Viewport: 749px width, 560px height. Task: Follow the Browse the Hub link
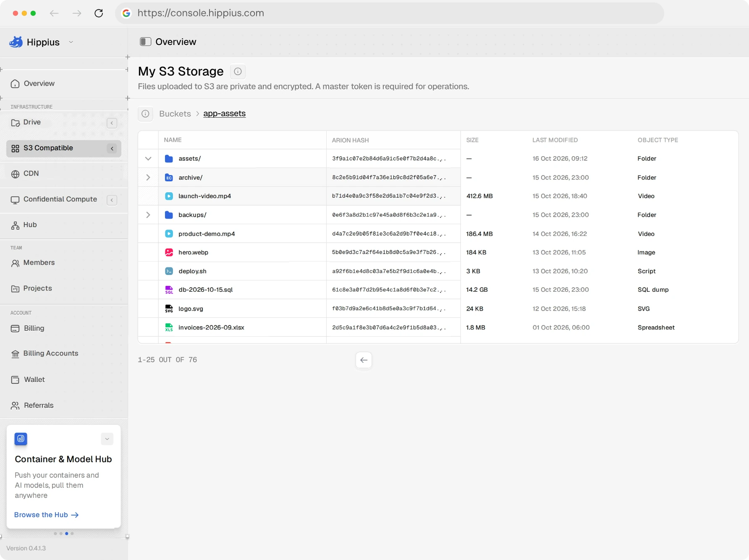[x=46, y=515]
